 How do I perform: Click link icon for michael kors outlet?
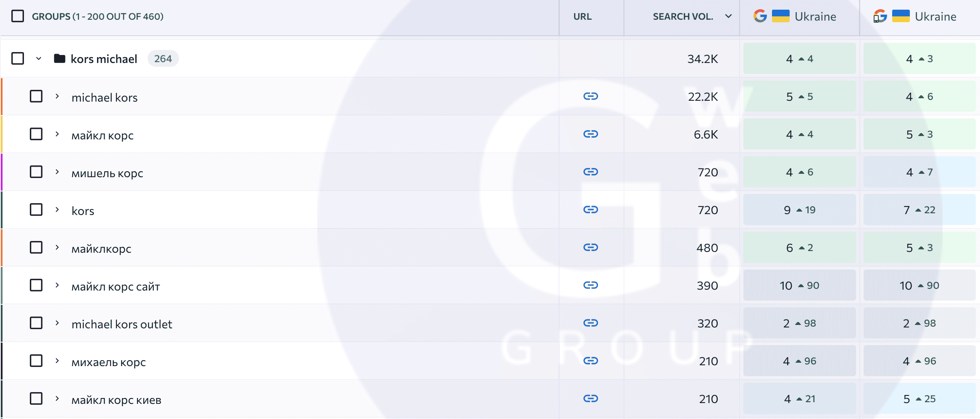tap(590, 323)
